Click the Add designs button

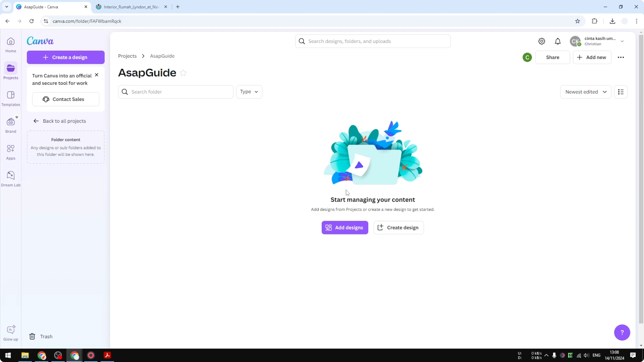point(345,227)
